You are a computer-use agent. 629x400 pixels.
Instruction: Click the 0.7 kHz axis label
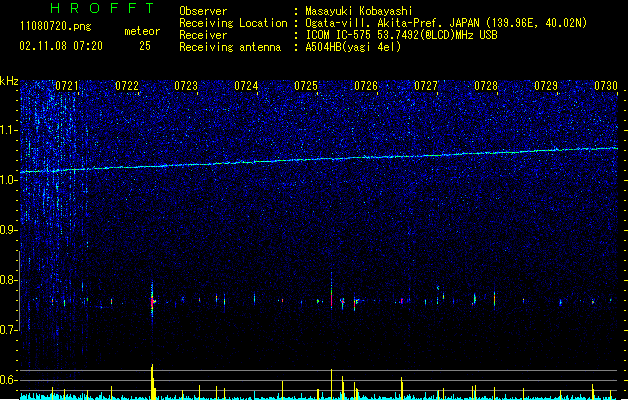tap(9, 330)
